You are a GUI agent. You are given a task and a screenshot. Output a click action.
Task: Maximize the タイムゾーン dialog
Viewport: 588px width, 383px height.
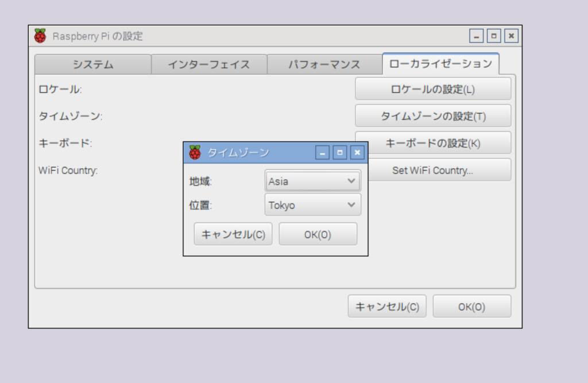click(x=340, y=153)
